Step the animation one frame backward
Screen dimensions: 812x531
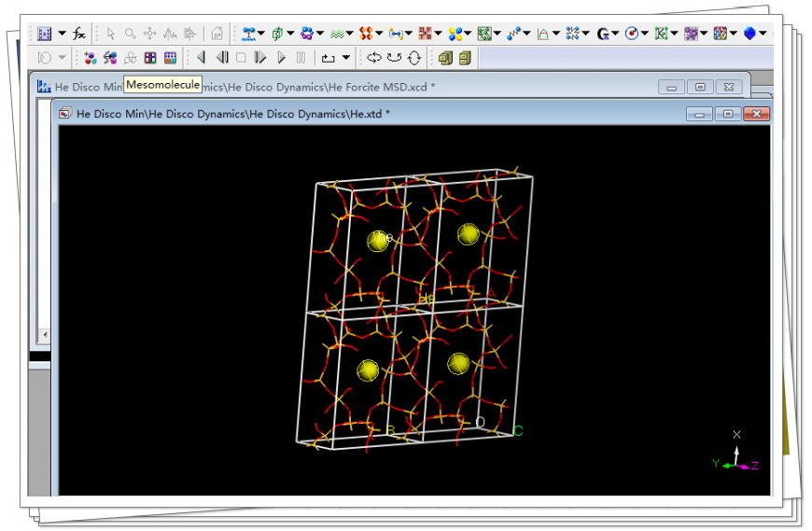[x=222, y=58]
